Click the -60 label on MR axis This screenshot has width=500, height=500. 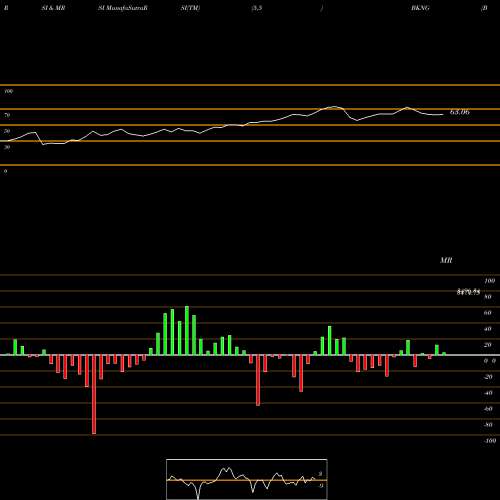488,409
